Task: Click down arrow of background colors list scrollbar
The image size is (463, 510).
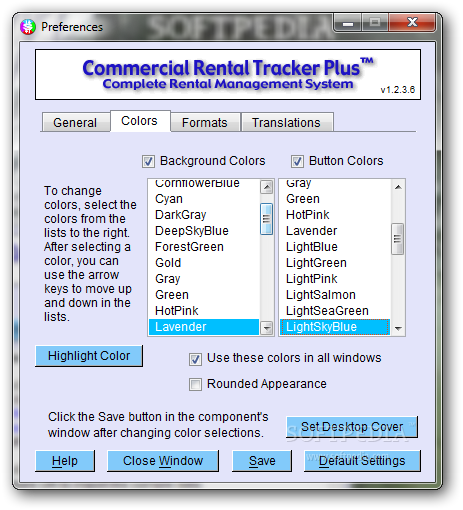Action: pyautogui.click(x=266, y=328)
